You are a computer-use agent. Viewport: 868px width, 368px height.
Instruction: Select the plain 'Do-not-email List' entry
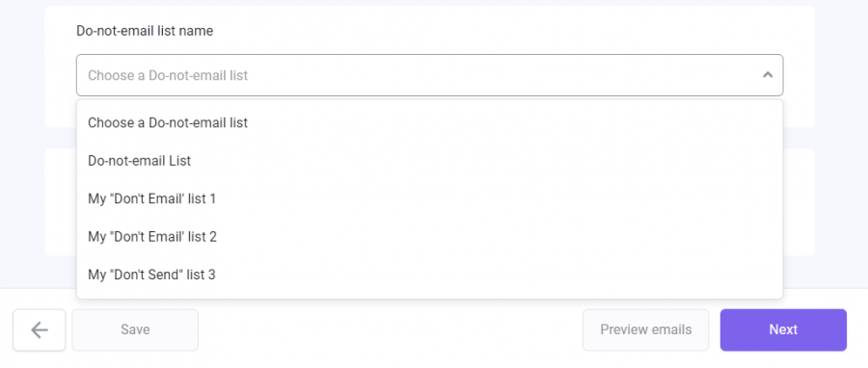[x=429, y=161]
